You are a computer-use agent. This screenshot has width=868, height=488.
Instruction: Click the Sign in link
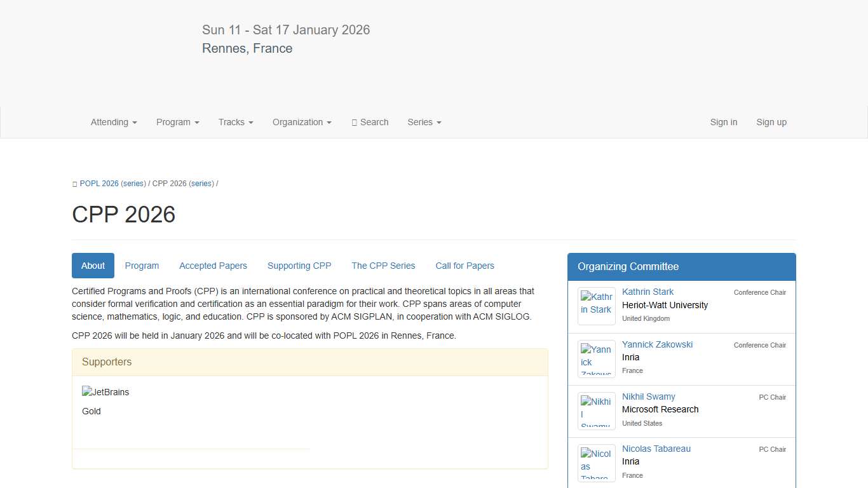coord(724,122)
